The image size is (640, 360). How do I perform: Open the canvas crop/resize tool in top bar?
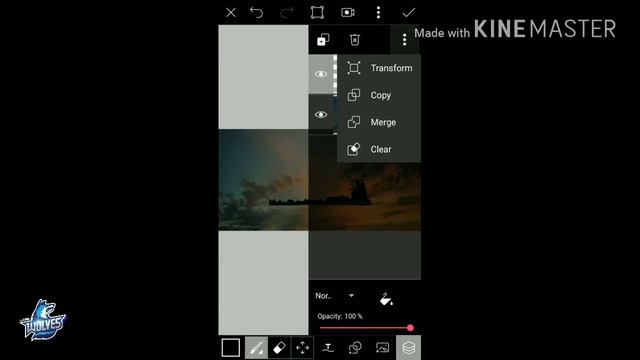pyautogui.click(x=317, y=13)
